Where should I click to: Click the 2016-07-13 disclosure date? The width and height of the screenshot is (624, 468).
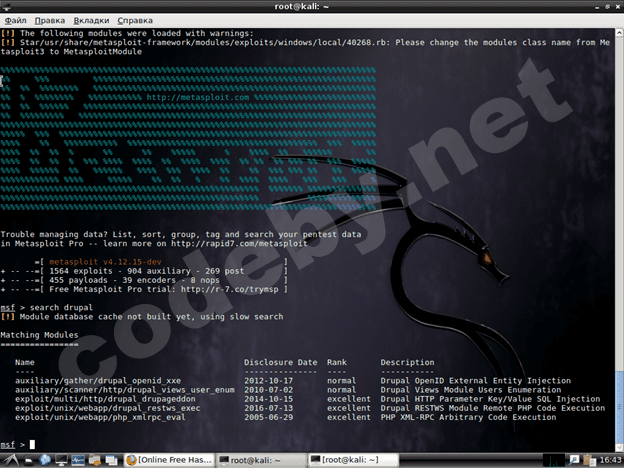coord(269,408)
